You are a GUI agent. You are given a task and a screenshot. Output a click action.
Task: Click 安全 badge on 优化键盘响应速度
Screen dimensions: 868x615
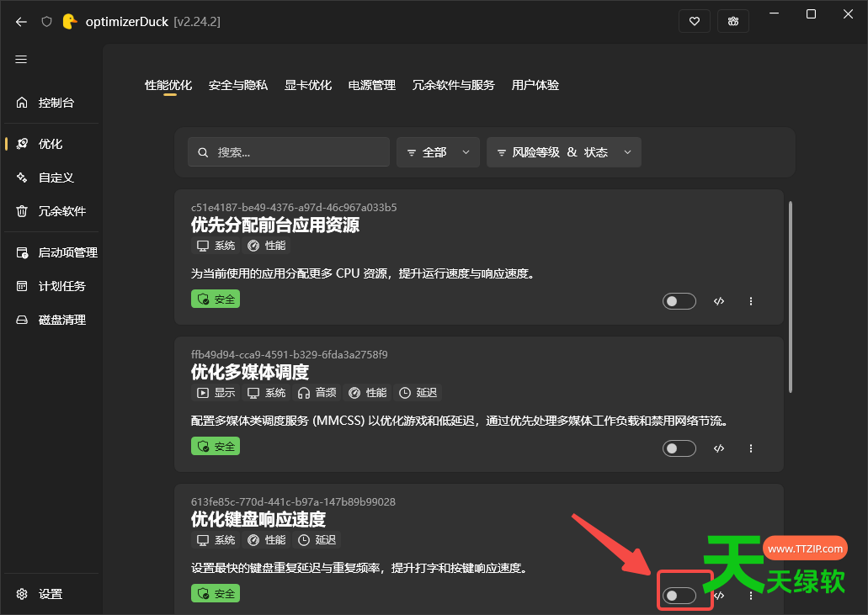point(216,593)
